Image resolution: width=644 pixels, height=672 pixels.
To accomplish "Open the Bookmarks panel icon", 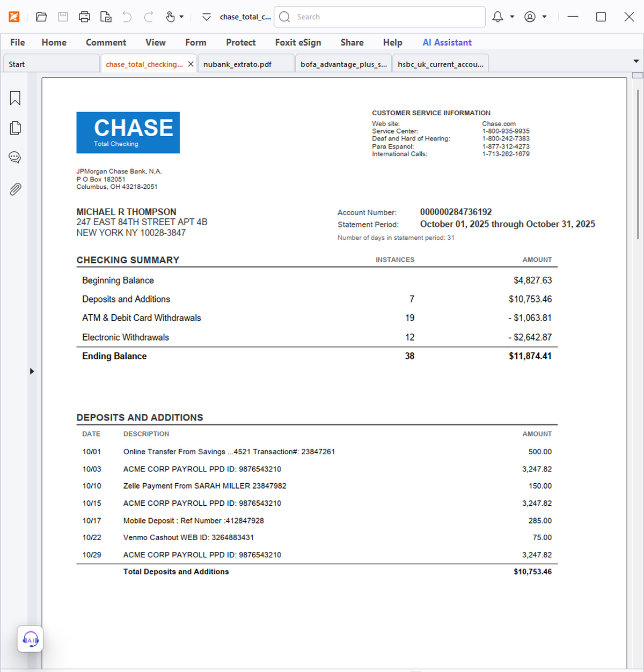I will (x=15, y=98).
